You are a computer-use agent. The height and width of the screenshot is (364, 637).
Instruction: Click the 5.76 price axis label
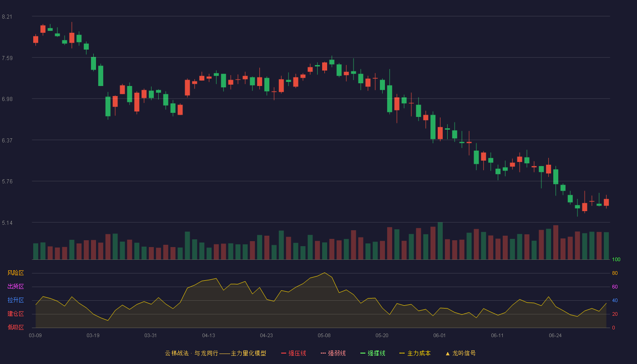7,182
